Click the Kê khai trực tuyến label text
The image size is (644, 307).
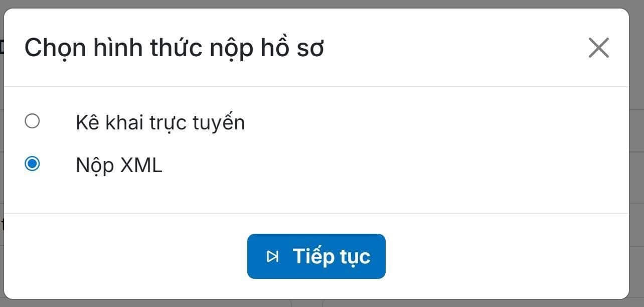pyautogui.click(x=160, y=122)
